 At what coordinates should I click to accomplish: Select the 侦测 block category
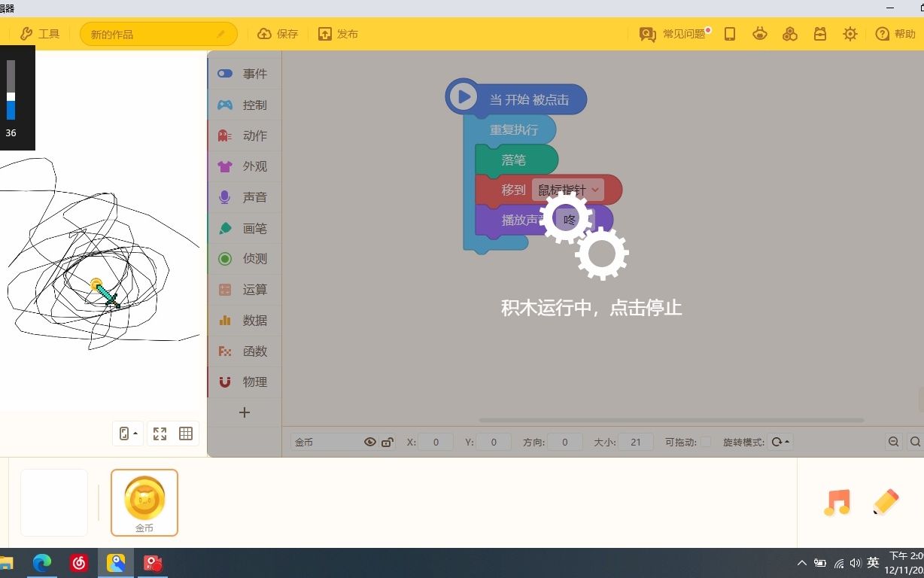(x=244, y=258)
